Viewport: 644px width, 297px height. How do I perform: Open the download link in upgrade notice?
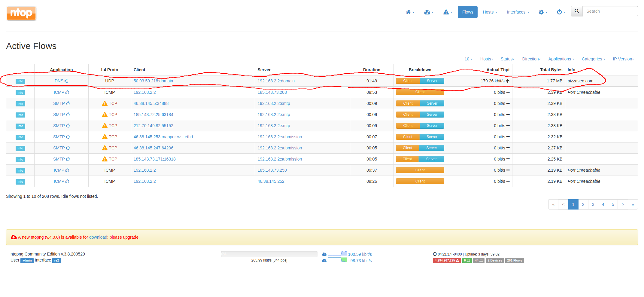pyautogui.click(x=98, y=237)
